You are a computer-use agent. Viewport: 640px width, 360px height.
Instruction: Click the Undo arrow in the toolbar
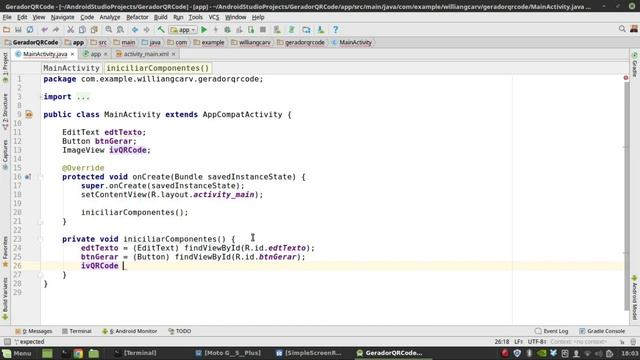pos(44,29)
